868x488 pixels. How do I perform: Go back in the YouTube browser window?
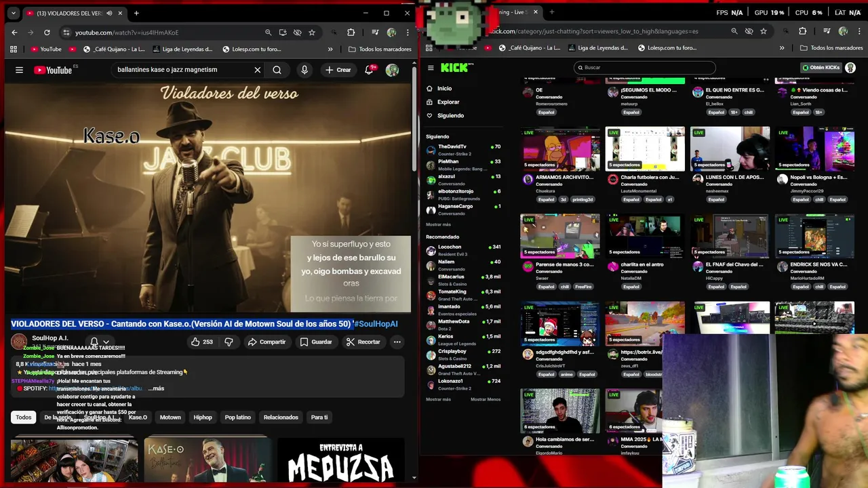(x=15, y=33)
